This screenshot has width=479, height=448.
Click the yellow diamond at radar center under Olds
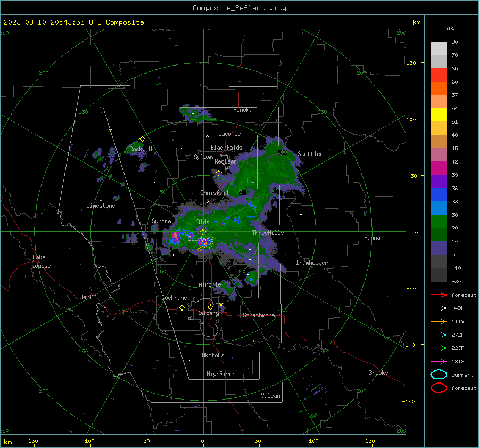coord(203,232)
